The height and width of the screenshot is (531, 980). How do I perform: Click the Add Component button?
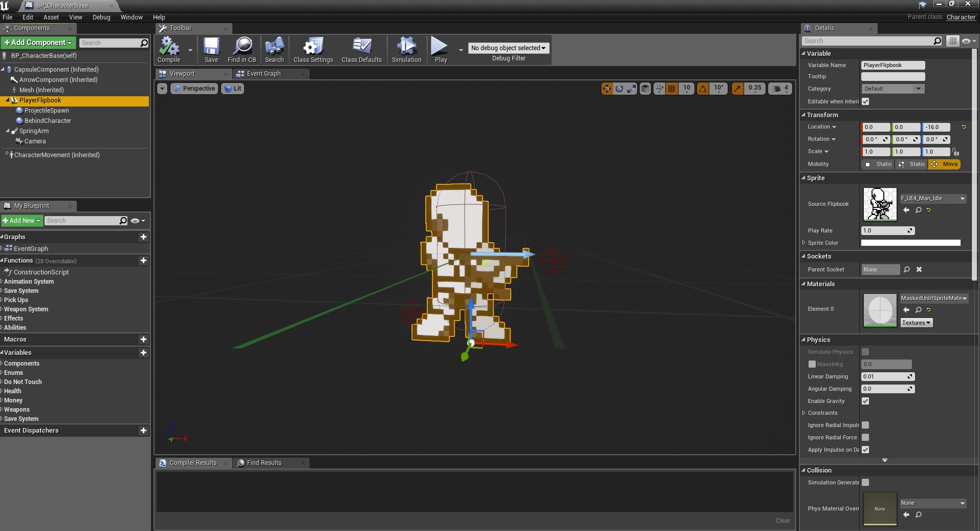click(x=38, y=43)
